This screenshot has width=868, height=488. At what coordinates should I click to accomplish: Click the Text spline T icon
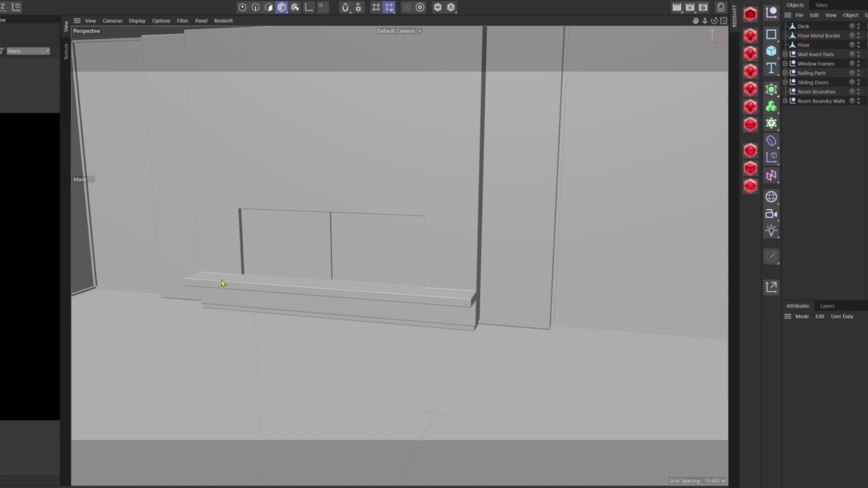pos(771,68)
